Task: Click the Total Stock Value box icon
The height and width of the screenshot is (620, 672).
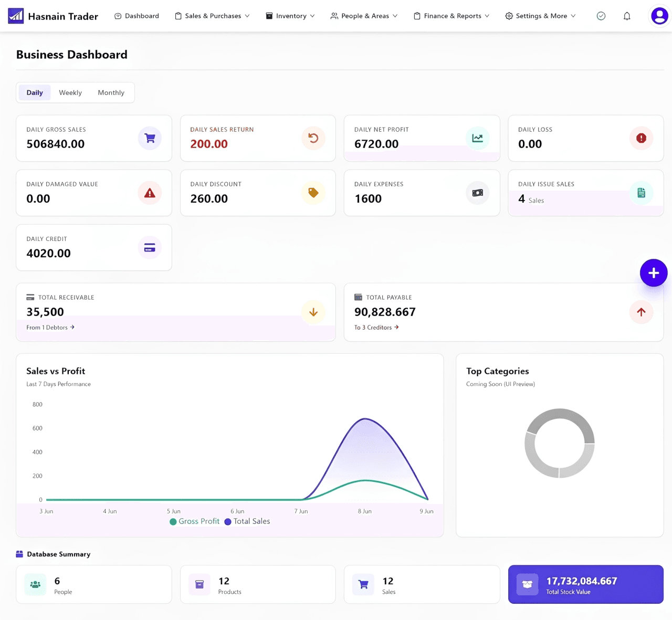Action: tap(528, 584)
